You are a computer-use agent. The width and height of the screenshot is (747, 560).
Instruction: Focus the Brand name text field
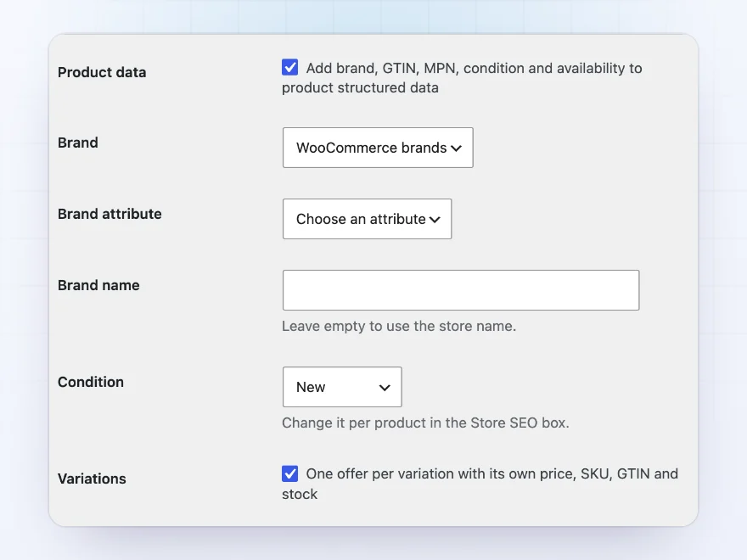[461, 290]
